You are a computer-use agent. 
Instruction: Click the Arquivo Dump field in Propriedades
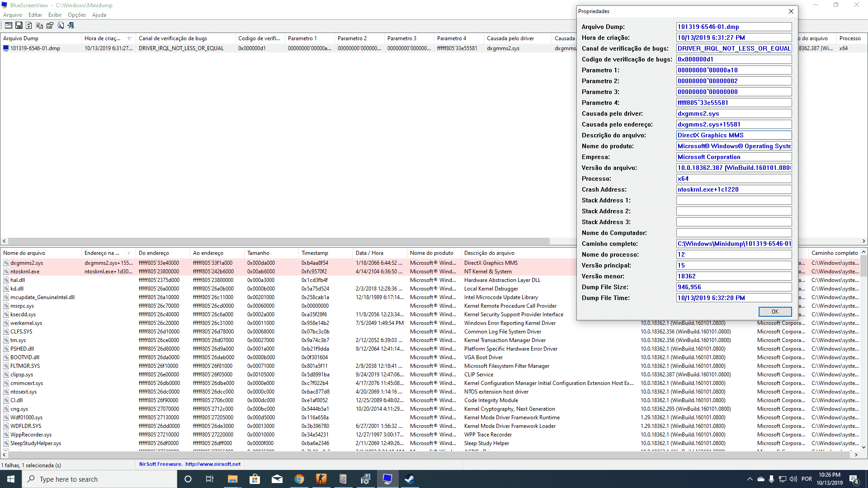point(734,27)
